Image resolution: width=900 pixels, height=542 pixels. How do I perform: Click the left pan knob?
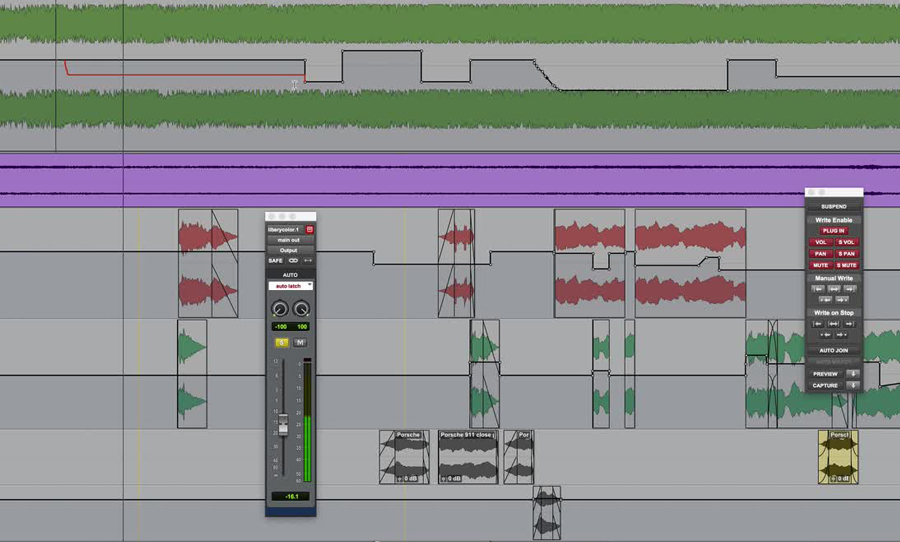click(280, 309)
